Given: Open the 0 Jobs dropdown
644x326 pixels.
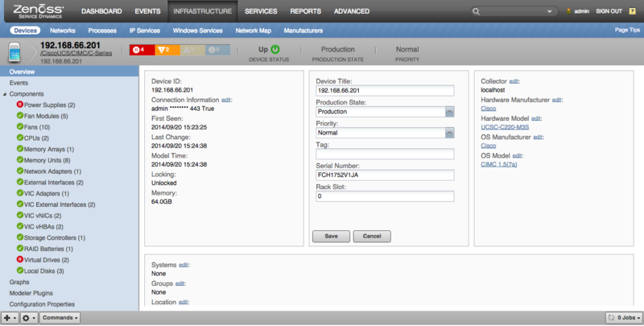Looking at the screenshot, I should point(624,318).
